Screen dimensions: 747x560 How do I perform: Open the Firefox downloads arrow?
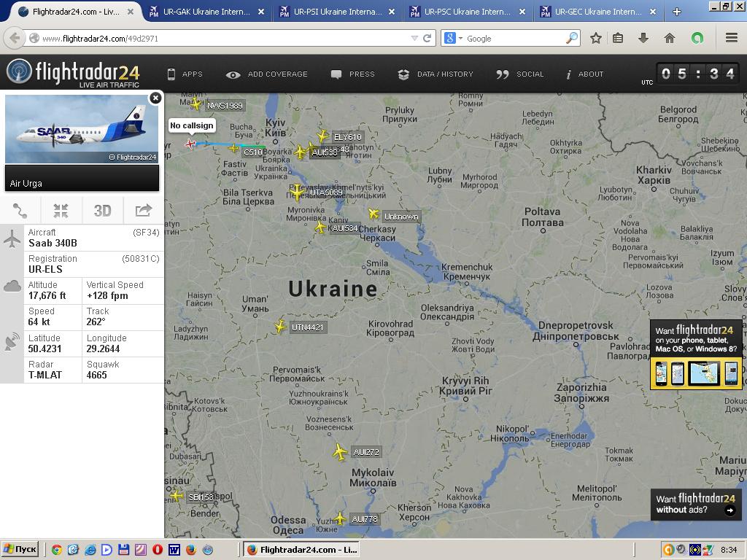[x=643, y=38]
